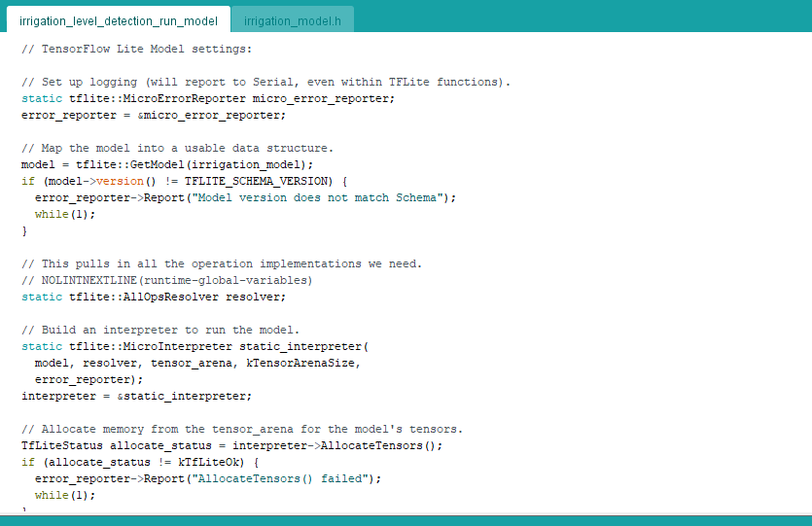Click the MicroInterpreter static_interpreter declaration
The width and height of the screenshot is (812, 526).
194,346
